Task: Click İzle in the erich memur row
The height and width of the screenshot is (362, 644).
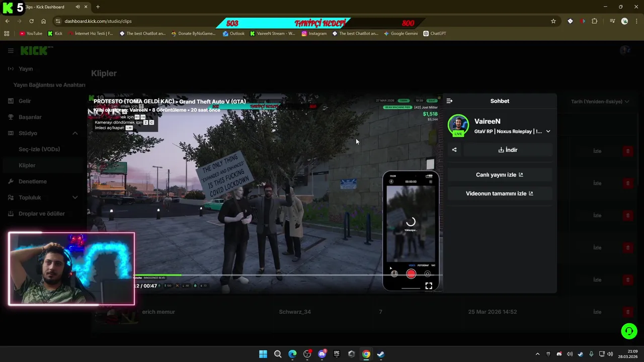Action: point(597,312)
